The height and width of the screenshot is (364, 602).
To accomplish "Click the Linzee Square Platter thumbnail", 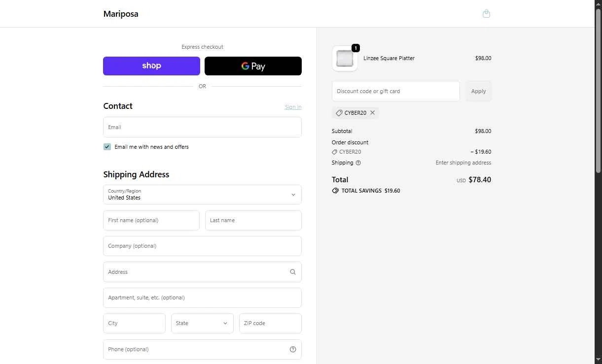I will tap(345, 59).
